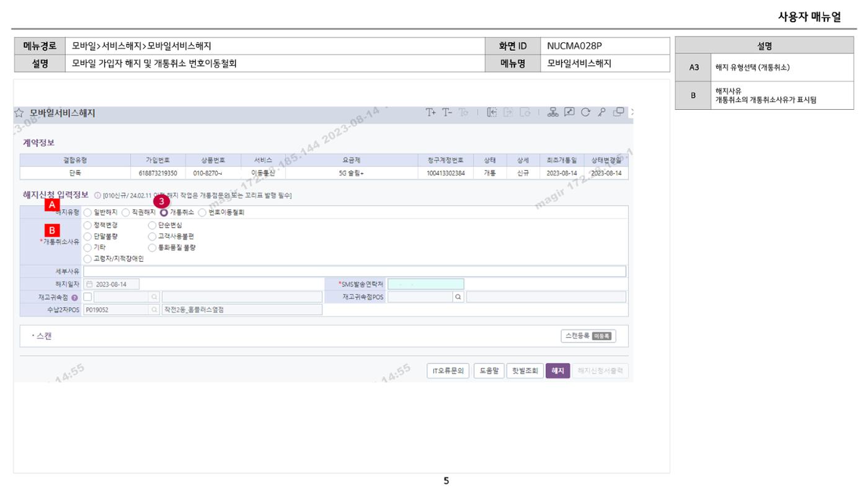Click the key icon in the toolbar
The image size is (868, 489).
tap(601, 112)
